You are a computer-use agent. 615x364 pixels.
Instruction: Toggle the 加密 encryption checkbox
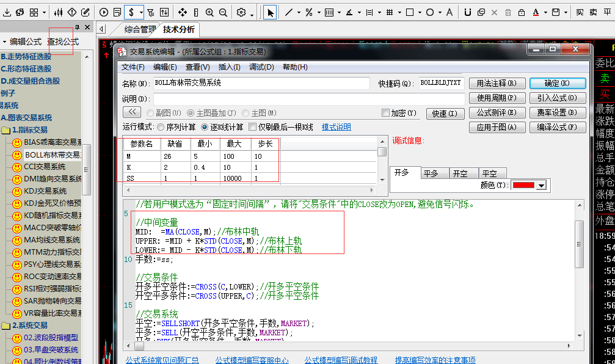click(385, 113)
